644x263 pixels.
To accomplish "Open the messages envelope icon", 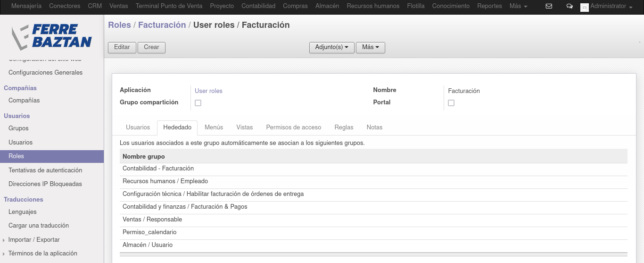I will point(549,6).
